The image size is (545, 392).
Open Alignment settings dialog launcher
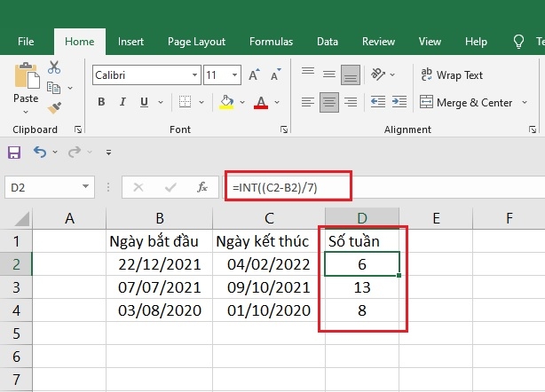[x=533, y=129]
